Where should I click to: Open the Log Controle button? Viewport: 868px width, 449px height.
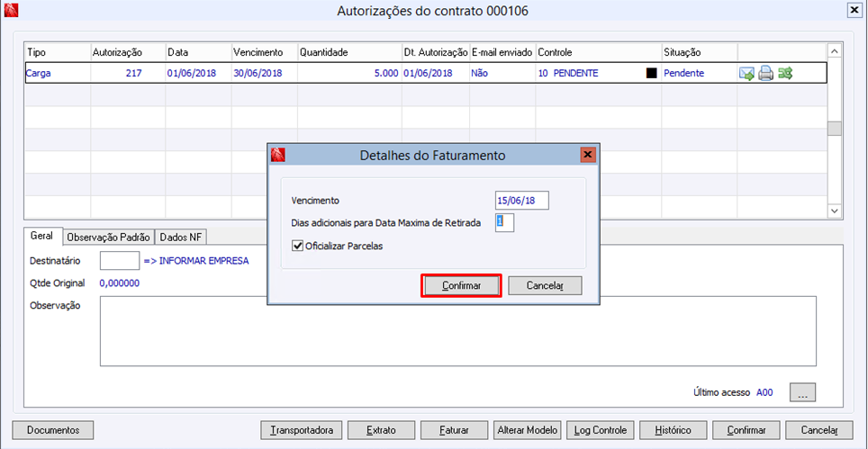600,429
